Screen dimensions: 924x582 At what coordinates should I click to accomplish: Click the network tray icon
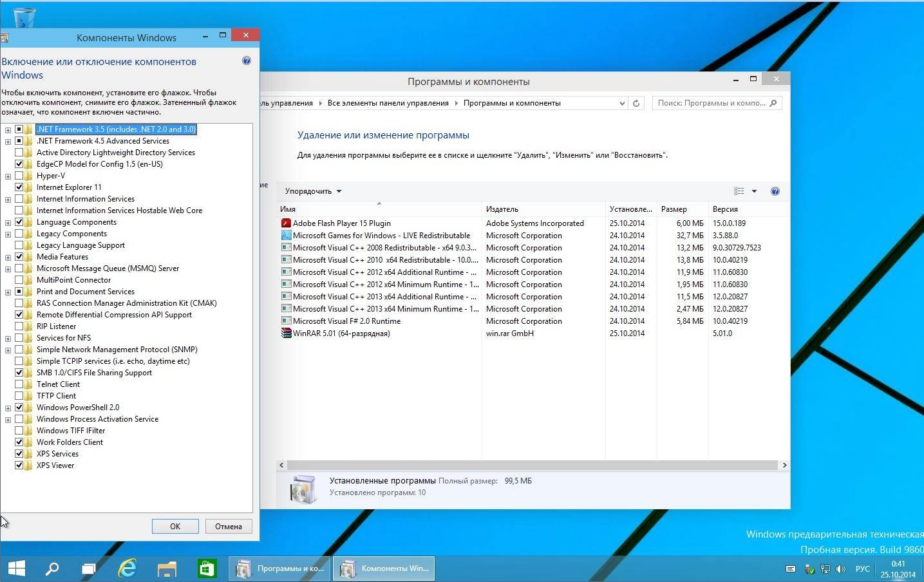825,569
